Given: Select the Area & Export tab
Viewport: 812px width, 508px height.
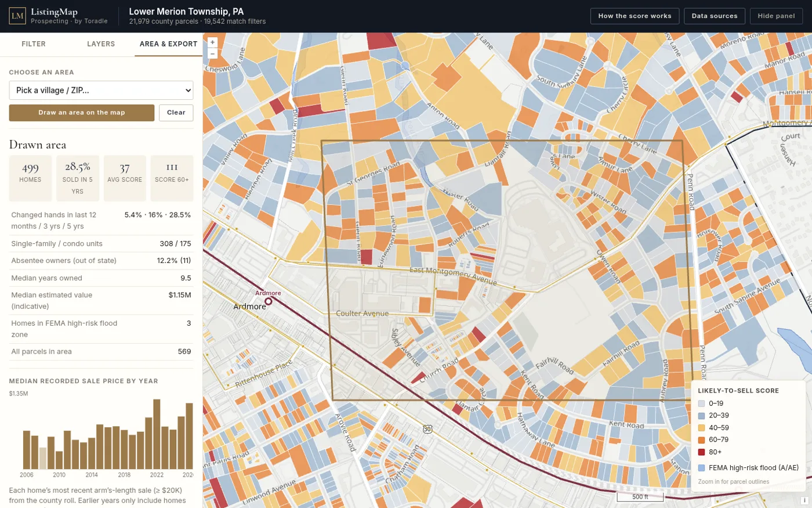Looking at the screenshot, I should [x=168, y=44].
